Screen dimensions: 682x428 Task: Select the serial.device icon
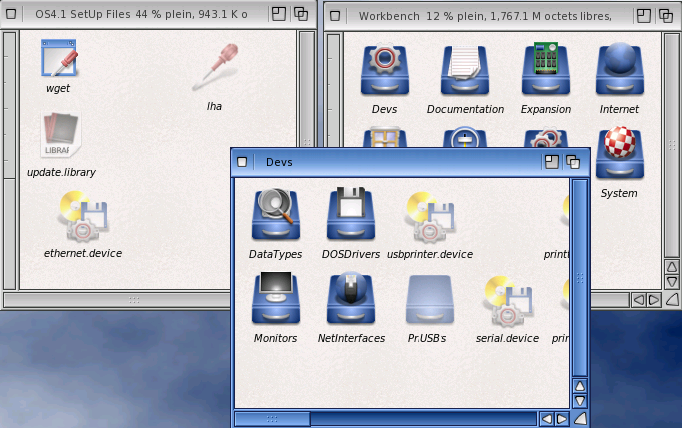click(x=508, y=301)
